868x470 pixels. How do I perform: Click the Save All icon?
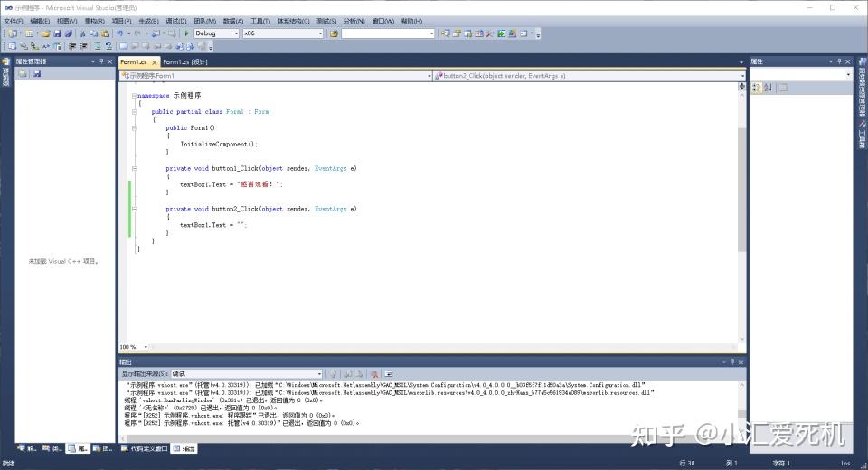coord(69,33)
